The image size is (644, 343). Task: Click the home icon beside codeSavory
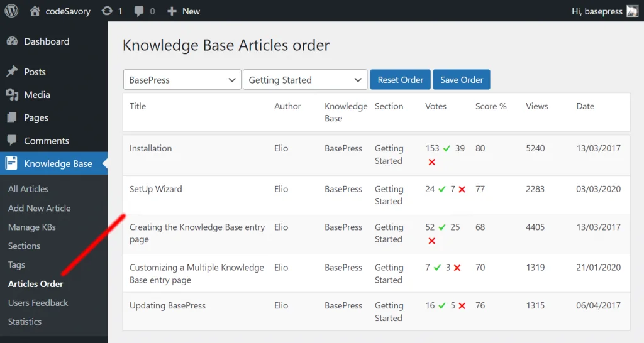(35, 11)
